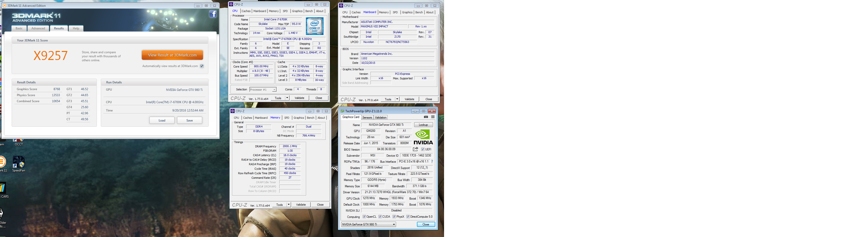Open Caches tab in CPU-Z CPU window

[x=246, y=11]
